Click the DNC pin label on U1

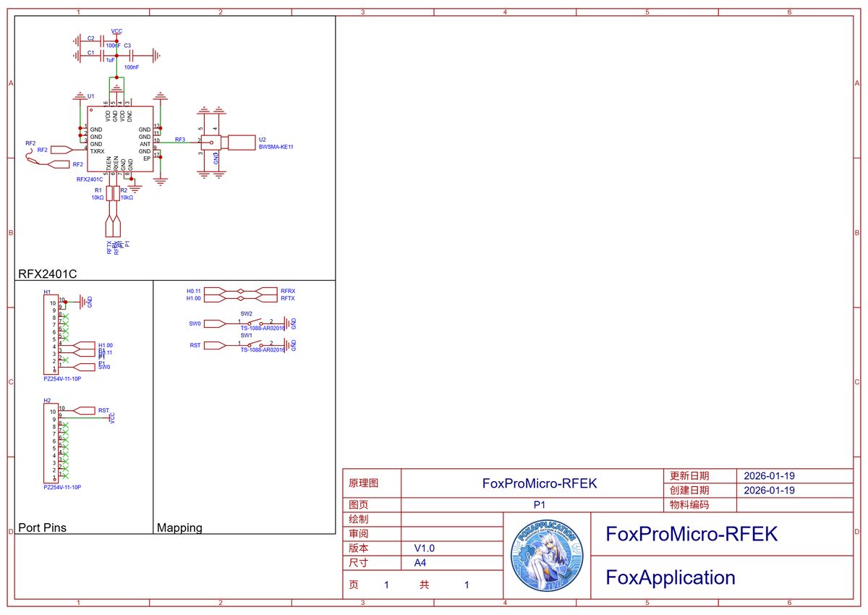point(129,116)
